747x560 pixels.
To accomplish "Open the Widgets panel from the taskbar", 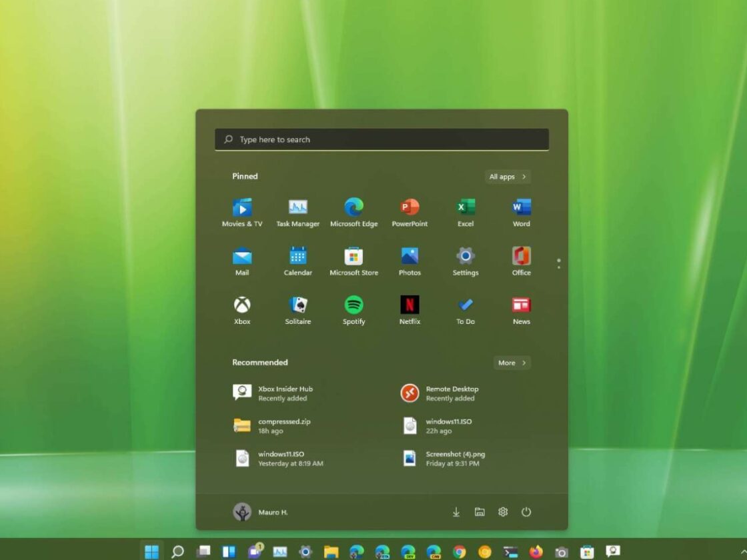I will coord(229,551).
